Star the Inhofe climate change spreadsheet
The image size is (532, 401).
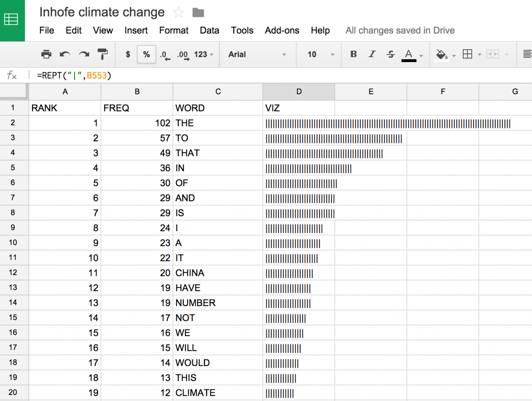(x=178, y=12)
